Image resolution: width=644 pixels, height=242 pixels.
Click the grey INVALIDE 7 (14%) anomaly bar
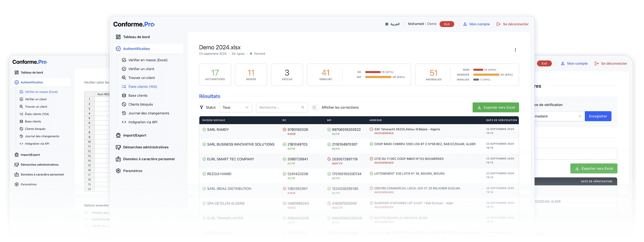pyautogui.click(x=476, y=80)
